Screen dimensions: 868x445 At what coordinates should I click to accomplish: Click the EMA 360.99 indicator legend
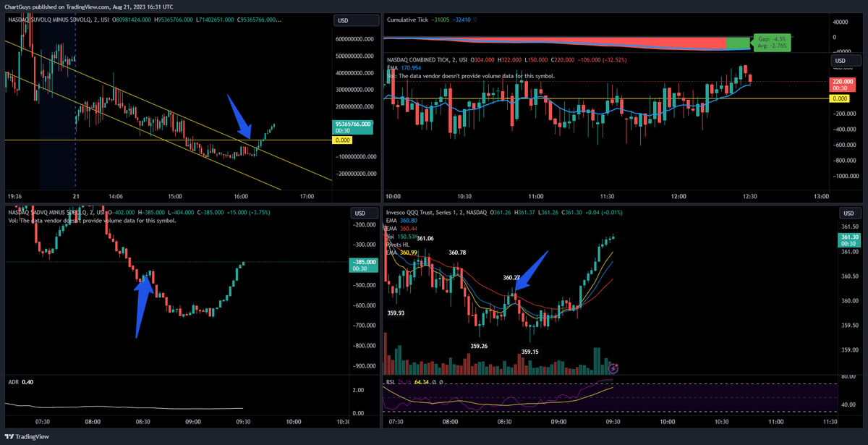(x=403, y=252)
